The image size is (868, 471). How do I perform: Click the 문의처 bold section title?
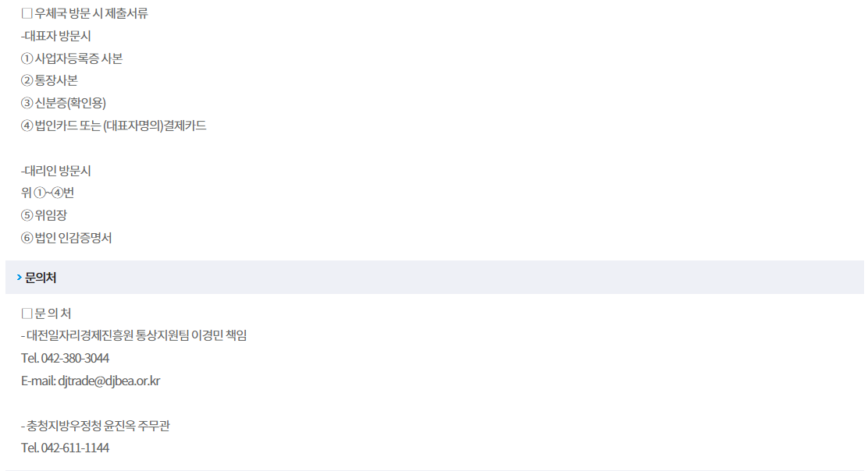pos(41,278)
